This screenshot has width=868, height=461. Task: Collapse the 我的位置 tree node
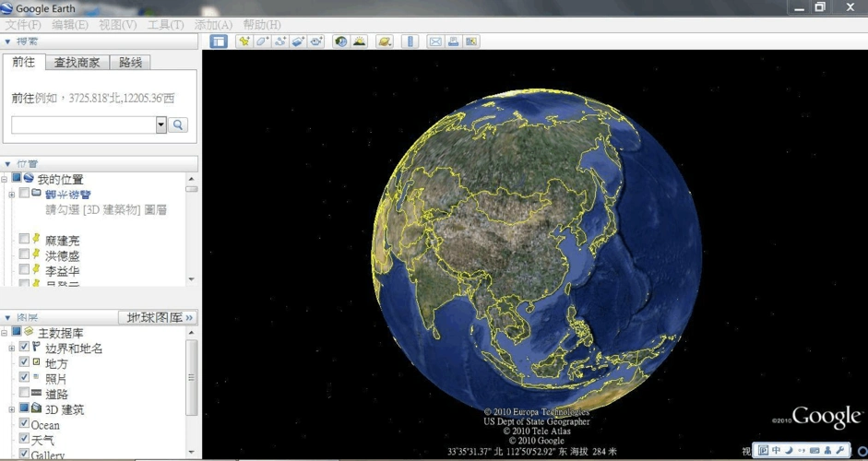pos(5,179)
